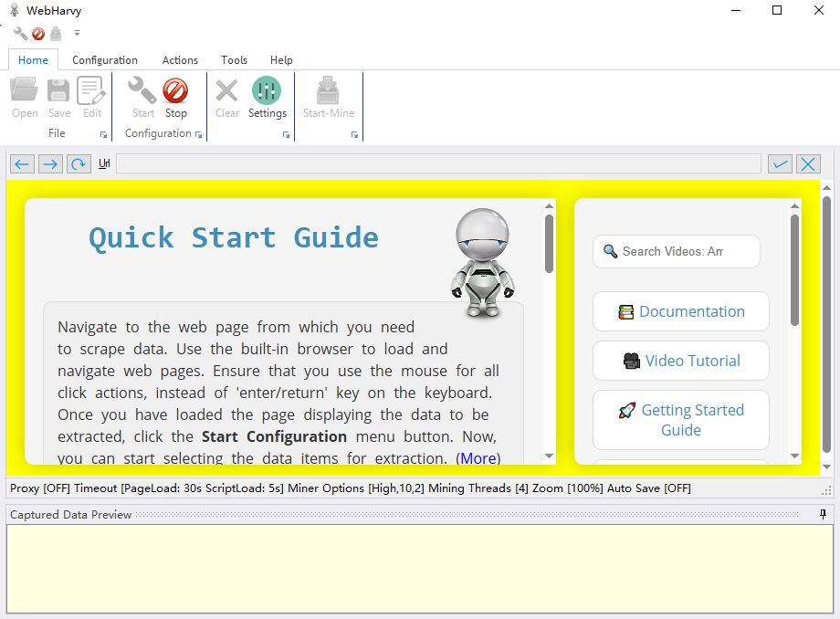The height and width of the screenshot is (619, 840).
Task: Open the Actions ribbon tab
Action: [180, 60]
